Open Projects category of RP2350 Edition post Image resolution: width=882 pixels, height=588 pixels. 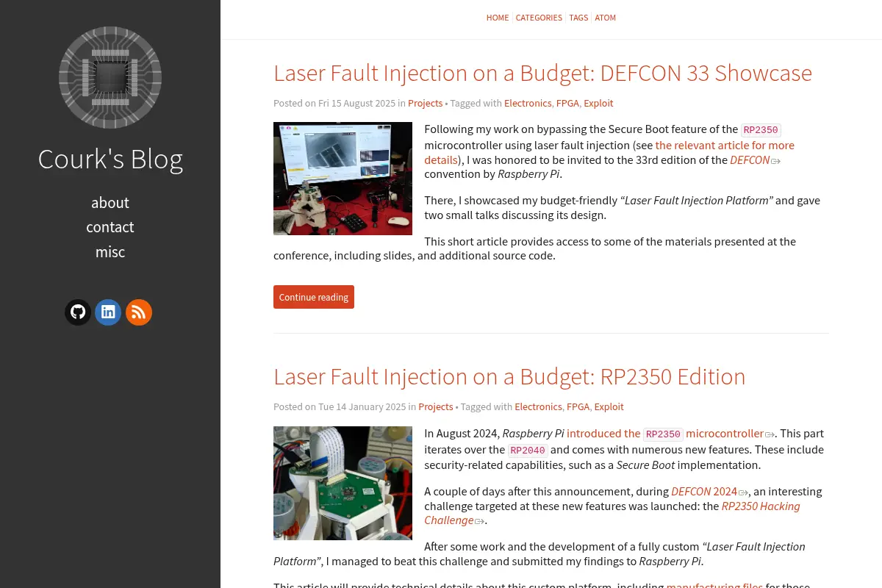pos(436,407)
